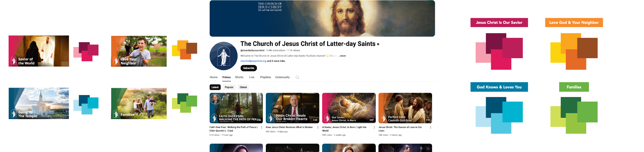Open the Community tab
The image size is (644, 152).
[282, 77]
